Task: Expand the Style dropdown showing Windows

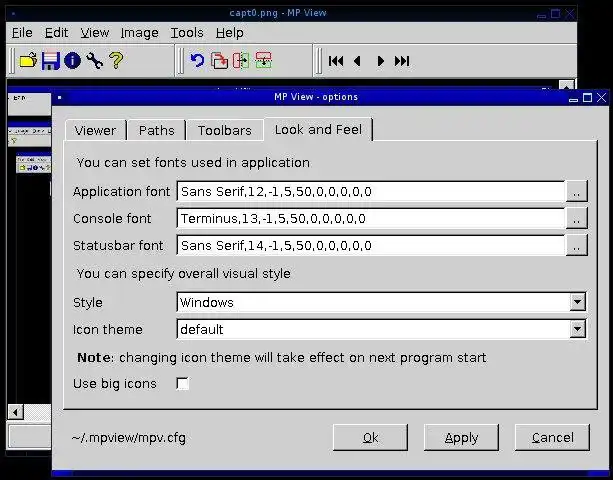Action: tap(577, 302)
